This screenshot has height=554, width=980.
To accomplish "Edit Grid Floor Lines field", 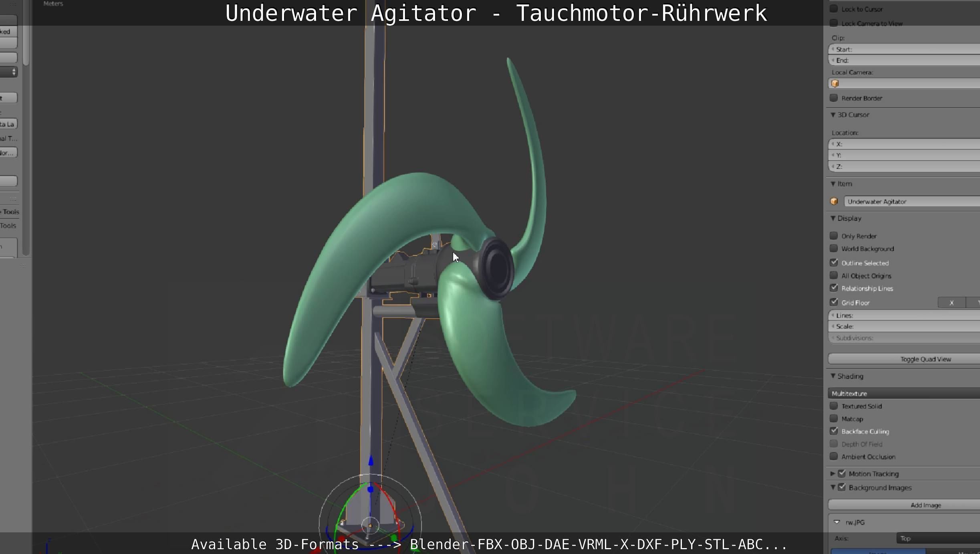I will 904,315.
